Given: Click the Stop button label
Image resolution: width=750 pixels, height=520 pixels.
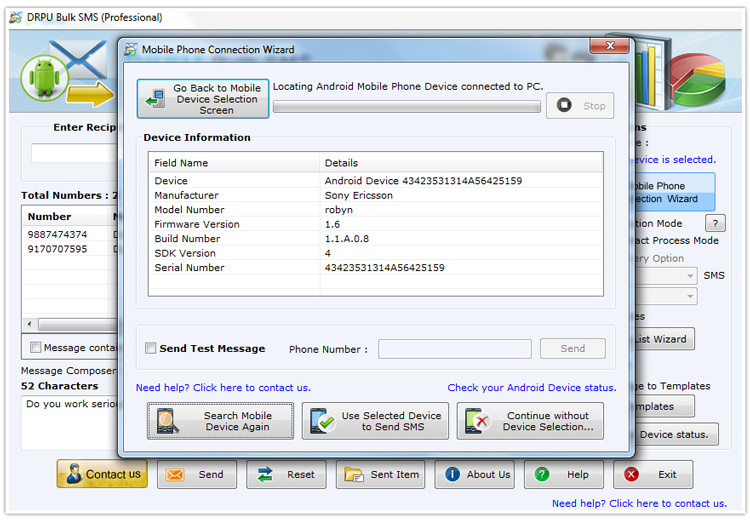Looking at the screenshot, I should 594,106.
